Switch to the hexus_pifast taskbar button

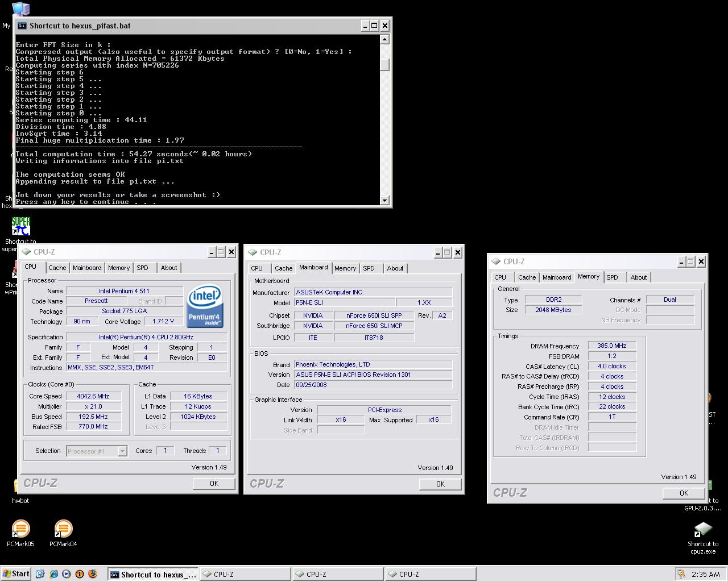(153, 575)
